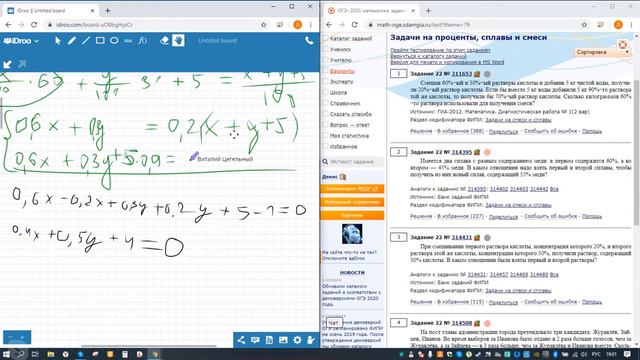Click the sdamgia page vertical scrollbar
This screenshot has height=360, width=640.
click(x=637, y=152)
